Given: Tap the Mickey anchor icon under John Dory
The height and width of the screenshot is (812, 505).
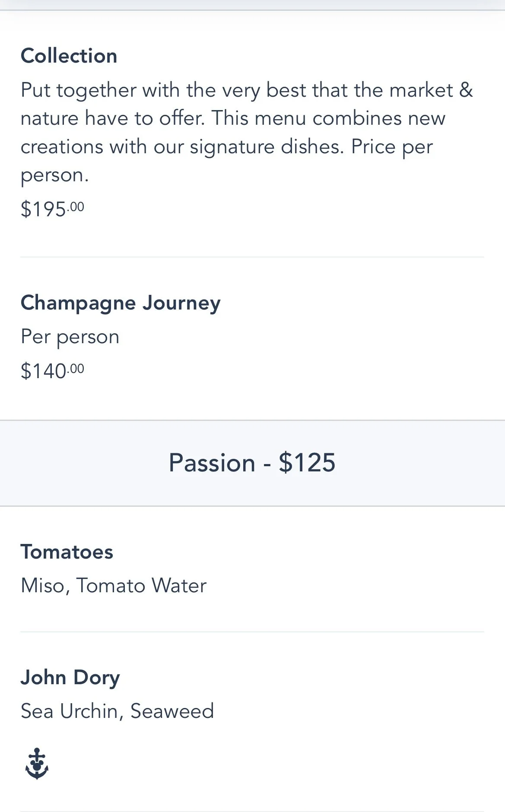Looking at the screenshot, I should click(37, 764).
